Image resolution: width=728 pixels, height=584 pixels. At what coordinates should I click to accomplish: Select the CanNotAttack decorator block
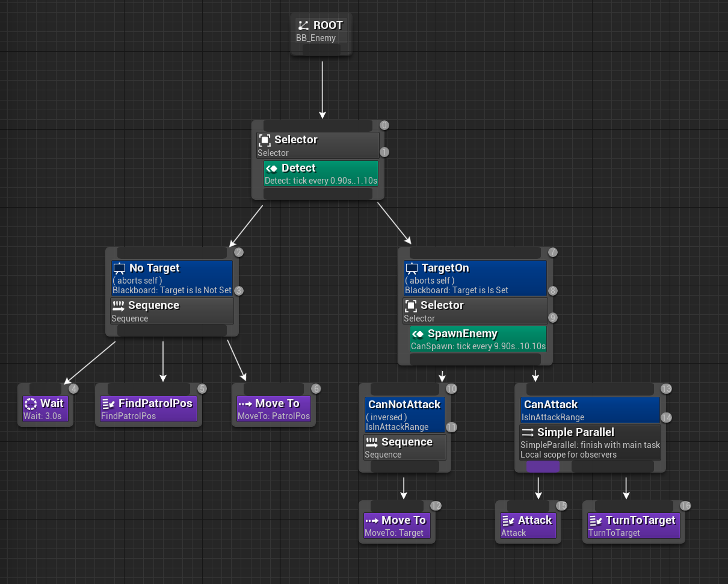click(x=405, y=415)
